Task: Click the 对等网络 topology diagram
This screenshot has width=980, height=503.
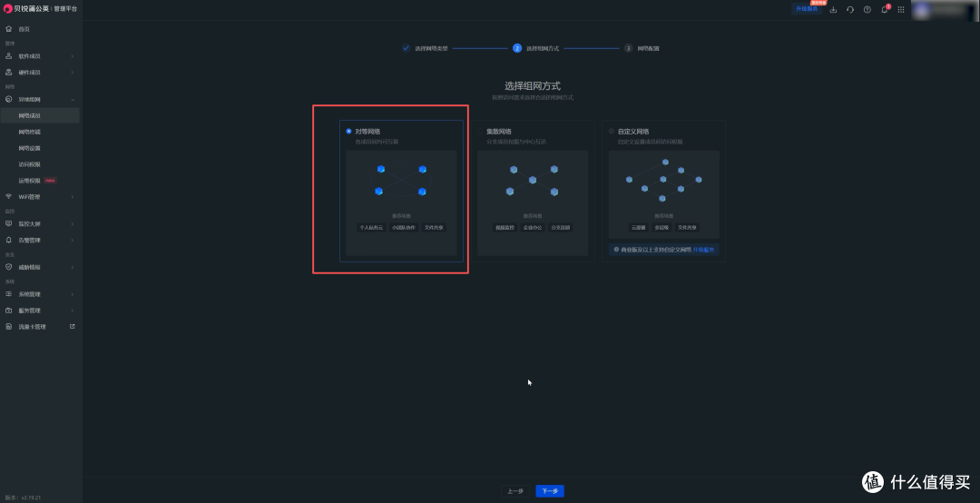Action: click(401, 180)
